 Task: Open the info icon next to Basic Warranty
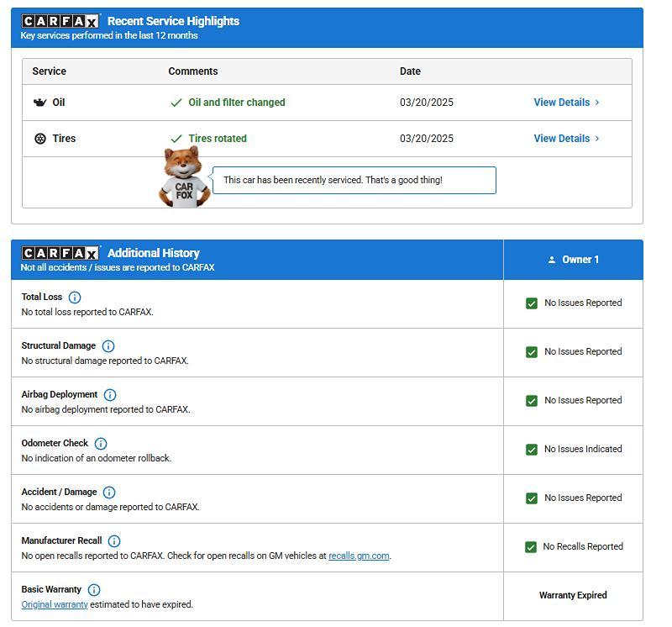click(94, 590)
